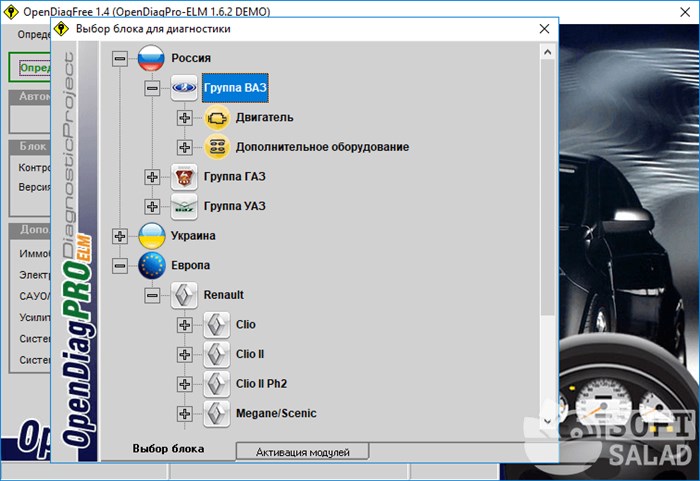Collapse the Renault tree branch
The image size is (700, 481).
[x=152, y=295]
